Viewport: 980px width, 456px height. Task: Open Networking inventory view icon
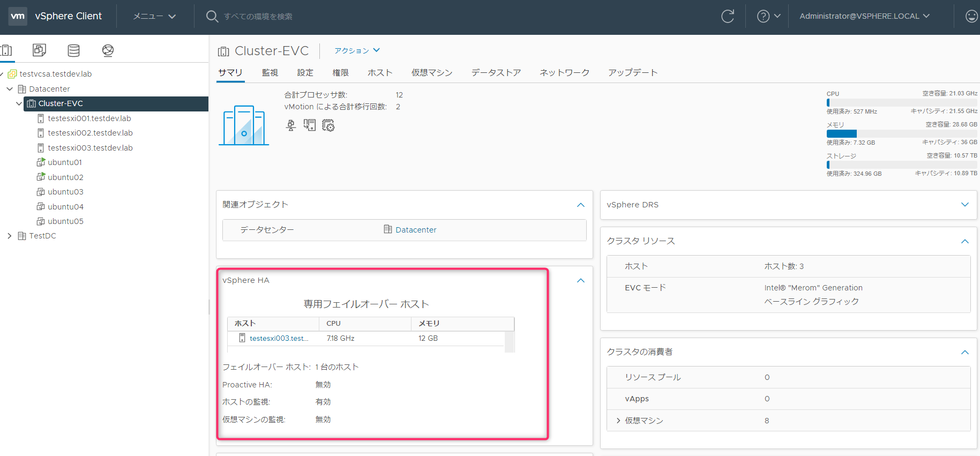[108, 50]
